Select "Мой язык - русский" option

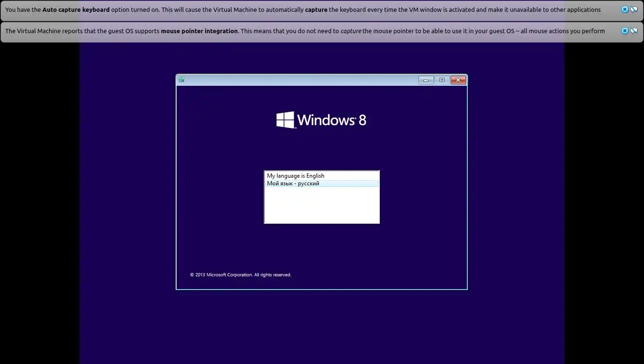(322, 183)
